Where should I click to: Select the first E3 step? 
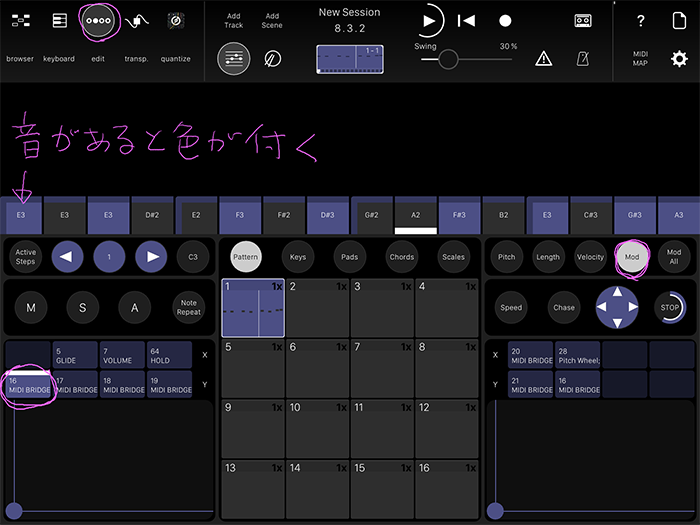[x=21, y=215]
